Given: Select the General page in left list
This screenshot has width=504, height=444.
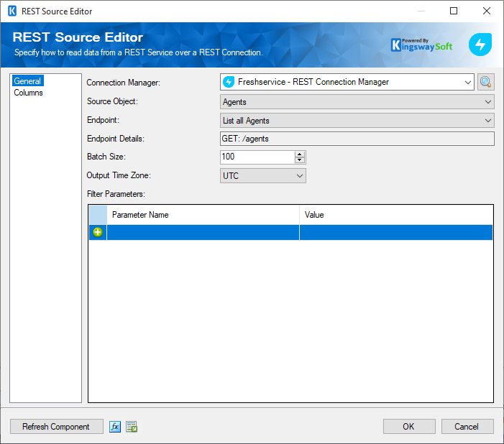Looking at the screenshot, I should coord(27,81).
